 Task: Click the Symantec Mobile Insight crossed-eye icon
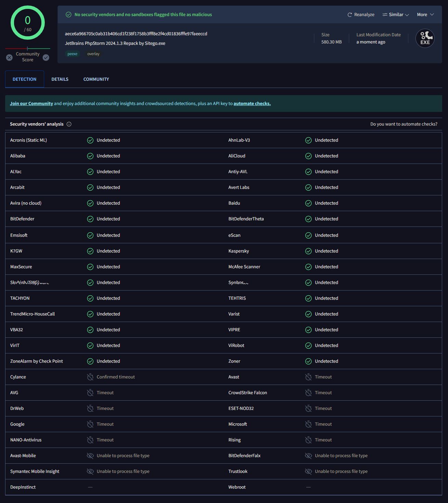point(90,472)
